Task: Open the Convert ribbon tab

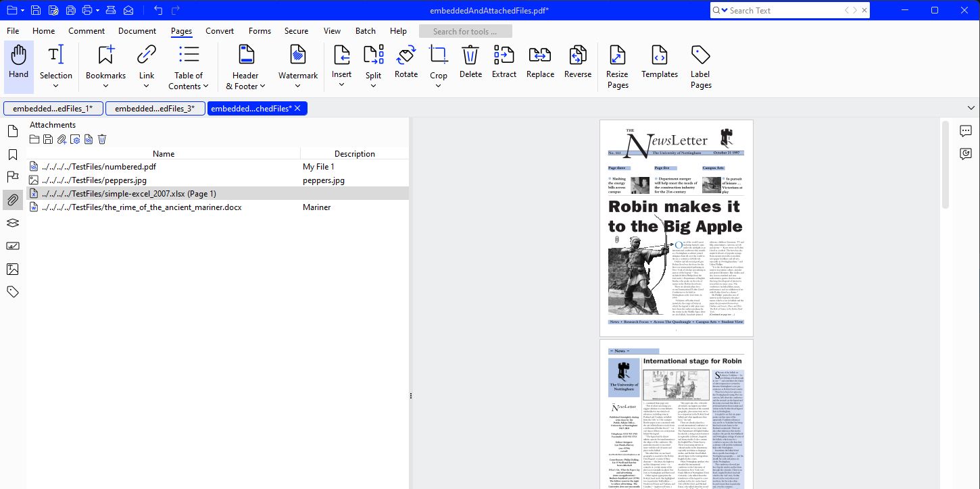Action: point(220,31)
